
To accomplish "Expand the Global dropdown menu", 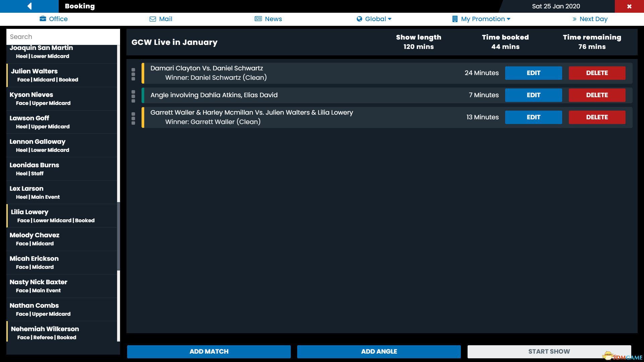I will coord(389,19).
